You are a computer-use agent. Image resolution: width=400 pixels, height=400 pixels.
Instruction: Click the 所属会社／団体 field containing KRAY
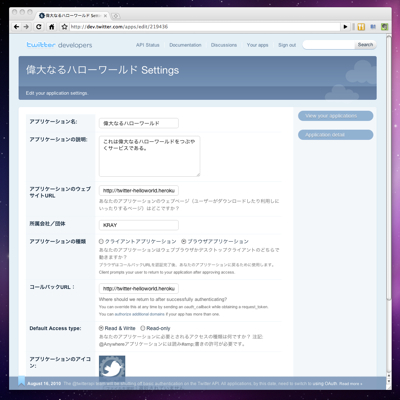tap(139, 225)
